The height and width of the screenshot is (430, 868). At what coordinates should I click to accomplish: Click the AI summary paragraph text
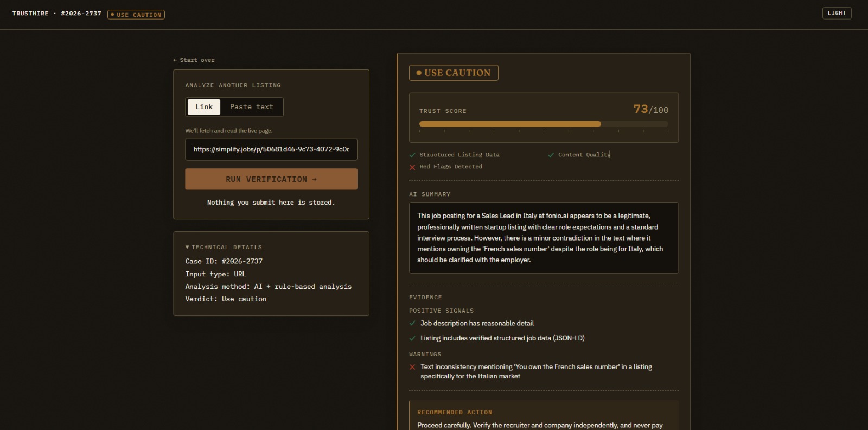540,238
